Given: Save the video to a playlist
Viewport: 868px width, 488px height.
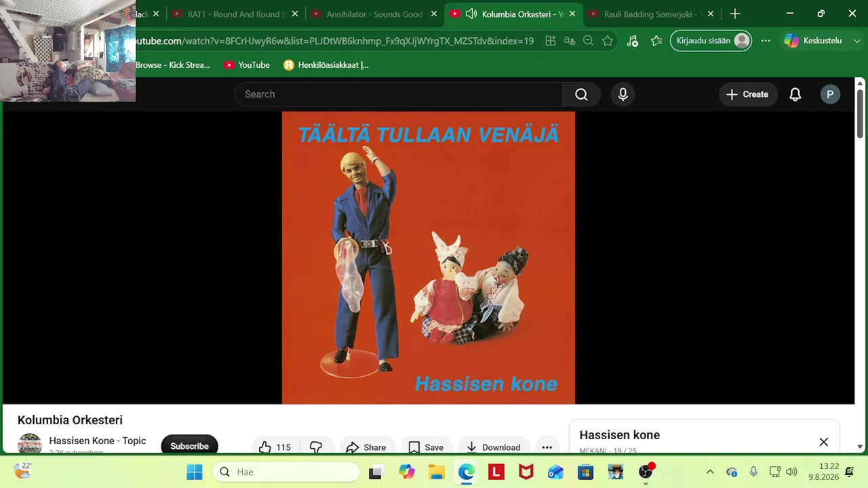Looking at the screenshot, I should [x=426, y=447].
